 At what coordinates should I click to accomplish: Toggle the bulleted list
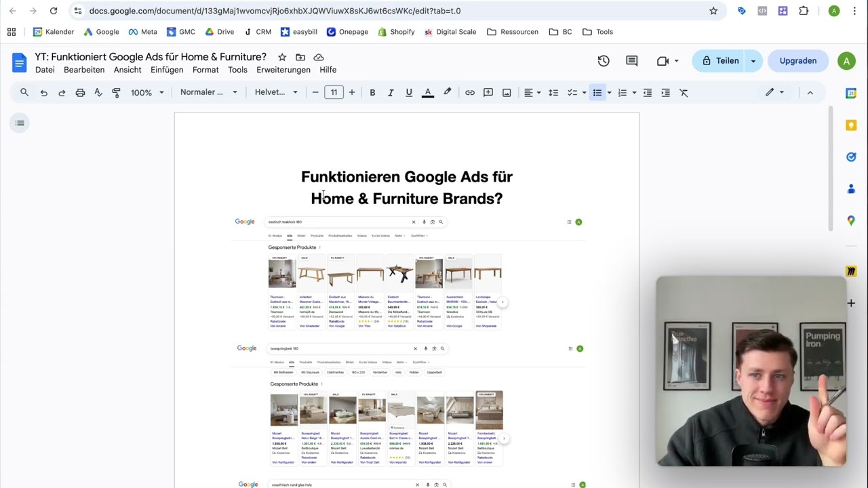click(x=597, y=92)
